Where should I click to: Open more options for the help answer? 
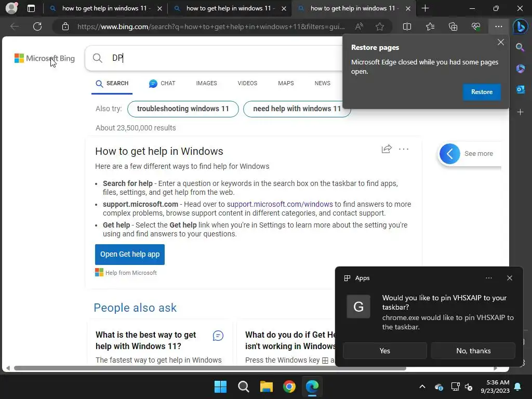(x=404, y=149)
